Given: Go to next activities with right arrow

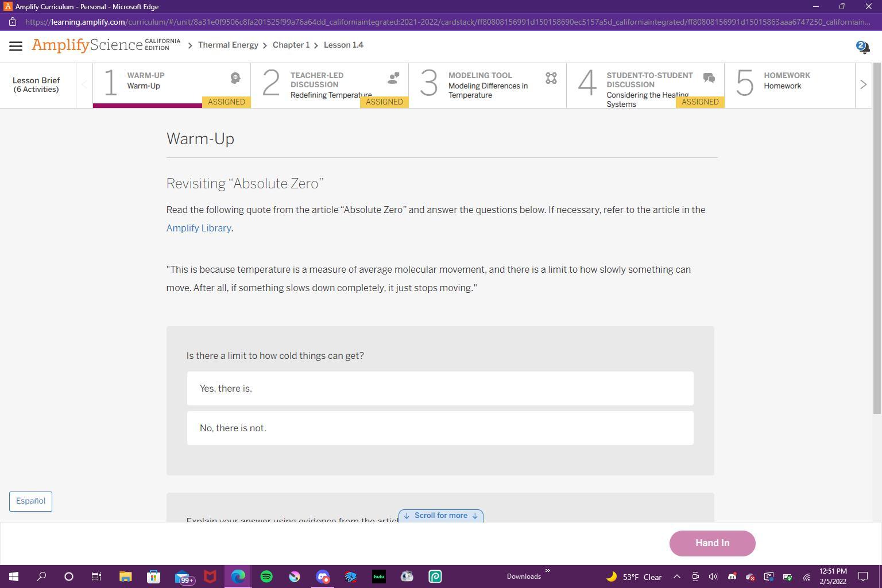Looking at the screenshot, I should [x=863, y=85].
